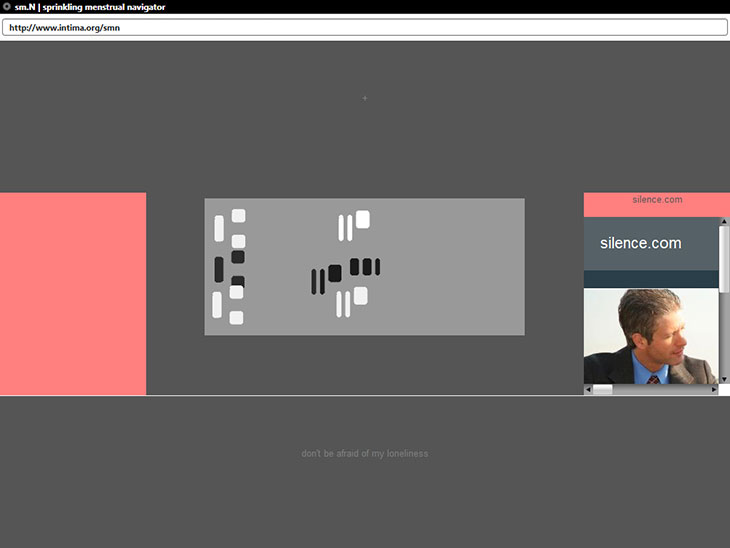Click the top white glyph in left column
The height and width of the screenshot is (548, 730).
230,229
